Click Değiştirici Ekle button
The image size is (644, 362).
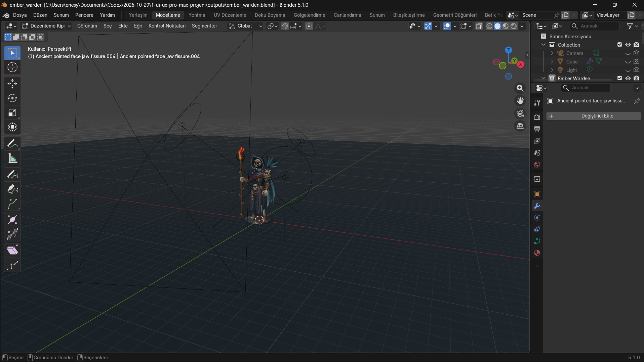(x=594, y=116)
